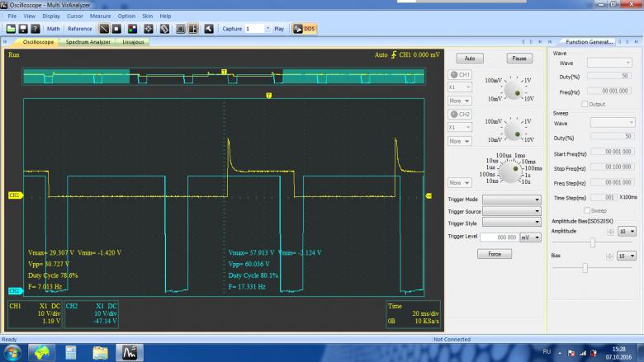Open the CH1 X1 probe dropdown
Image resolution: width=644 pixels, height=362 pixels.
(460, 87)
